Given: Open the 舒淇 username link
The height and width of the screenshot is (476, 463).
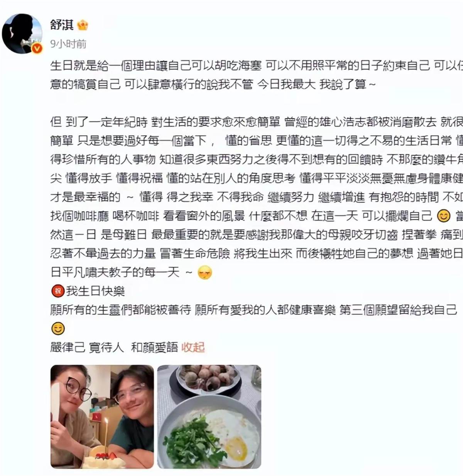Looking at the screenshot, I should coord(62,25).
